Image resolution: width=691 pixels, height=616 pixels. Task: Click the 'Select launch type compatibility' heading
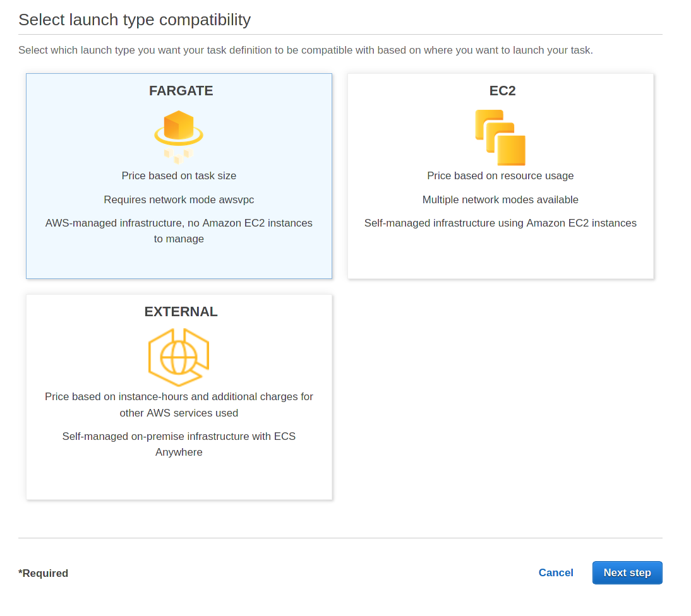135,19
